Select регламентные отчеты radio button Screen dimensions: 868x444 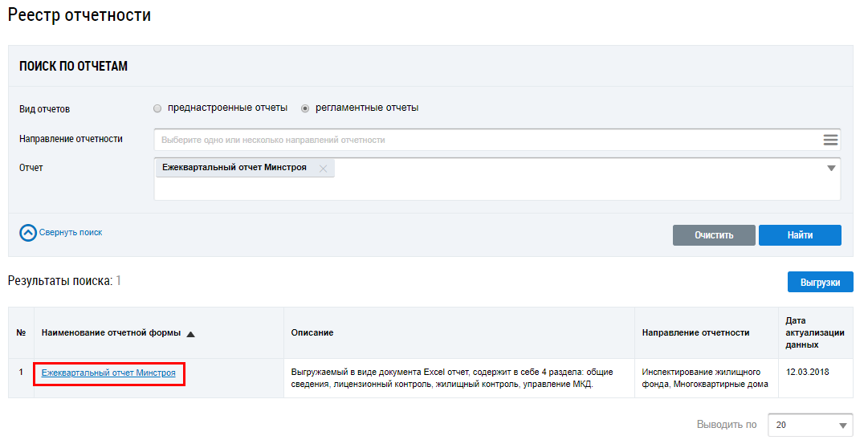tap(305, 108)
